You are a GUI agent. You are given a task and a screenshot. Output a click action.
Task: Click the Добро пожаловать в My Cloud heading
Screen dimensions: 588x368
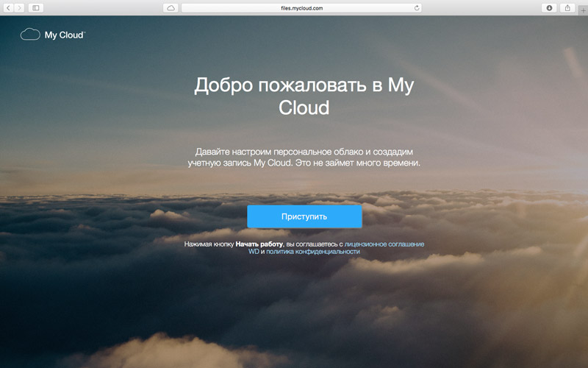(x=304, y=96)
